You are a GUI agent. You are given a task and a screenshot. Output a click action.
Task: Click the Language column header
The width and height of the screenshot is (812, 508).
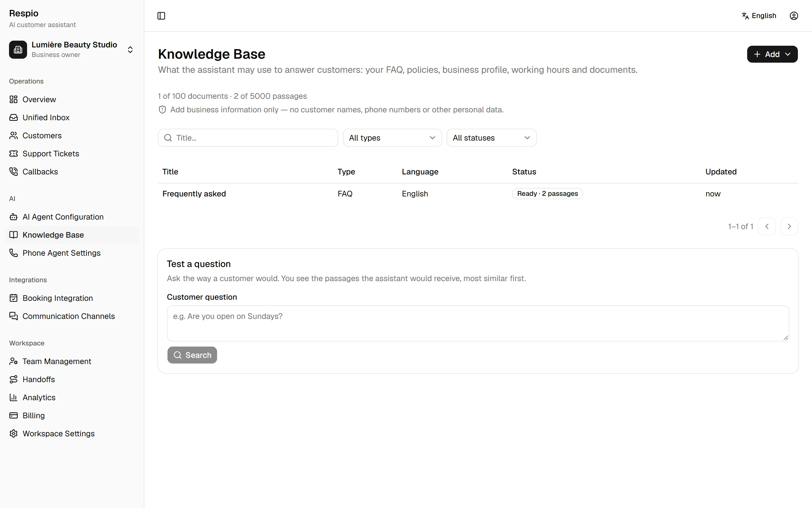pyautogui.click(x=420, y=172)
